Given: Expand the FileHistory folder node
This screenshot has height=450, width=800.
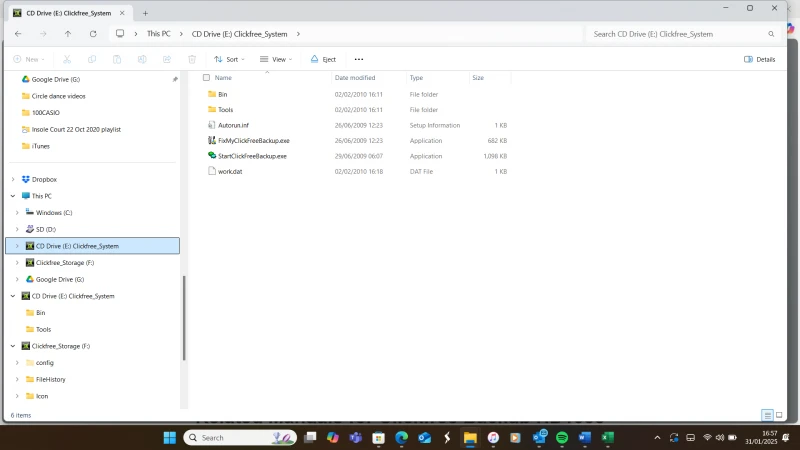Looking at the screenshot, I should coord(17,379).
